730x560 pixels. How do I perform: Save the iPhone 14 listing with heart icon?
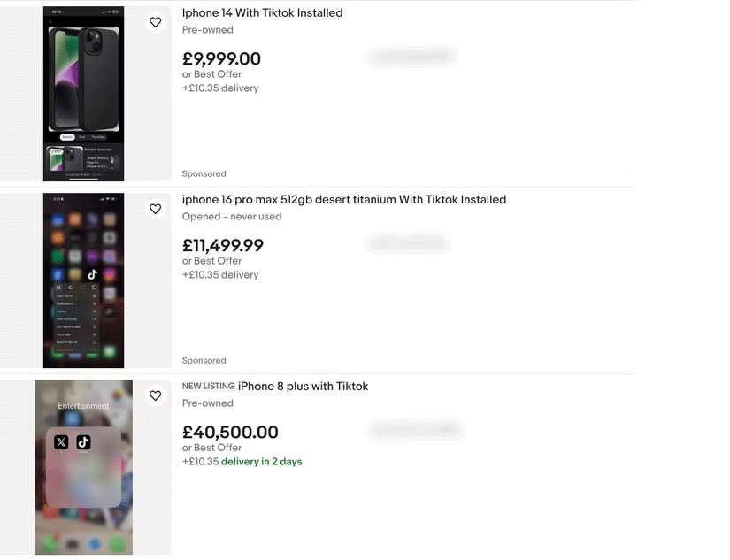(156, 22)
